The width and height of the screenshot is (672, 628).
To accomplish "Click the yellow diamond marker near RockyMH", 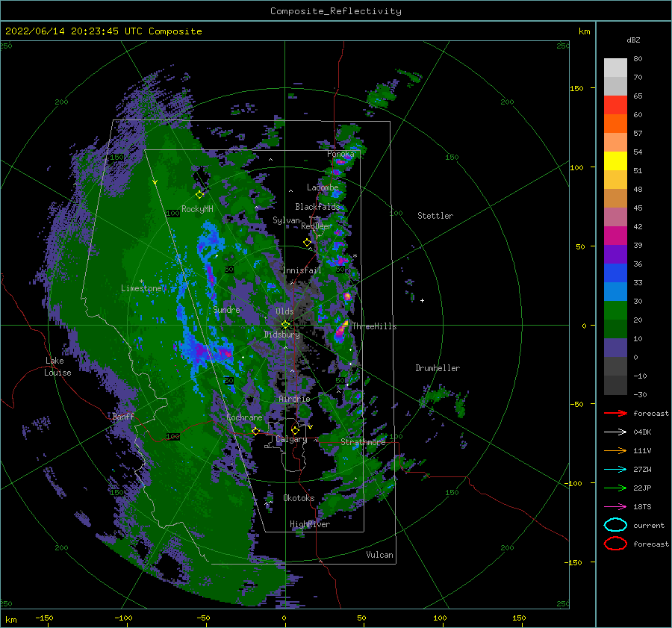I will point(199,195).
